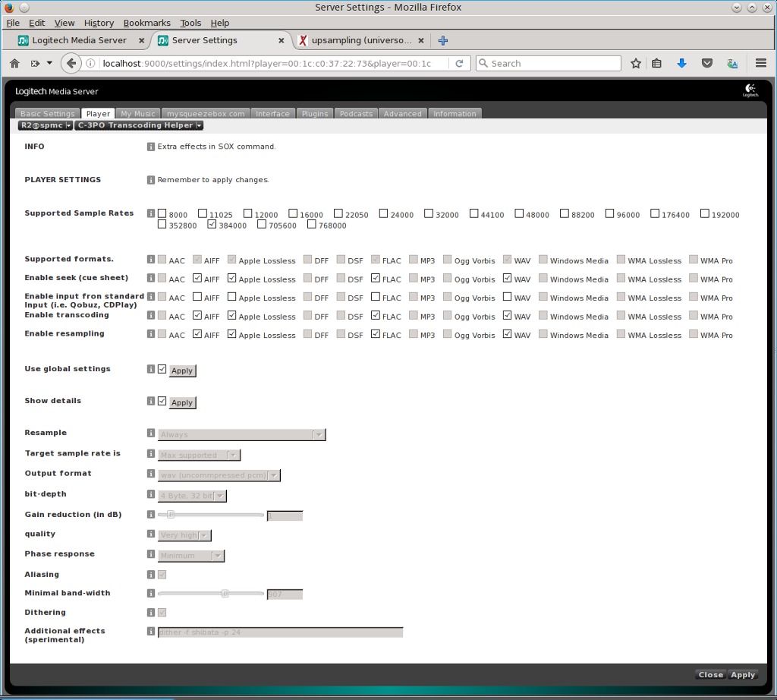Click the Home icon in Firefox toolbar
777x700 pixels.
click(x=15, y=64)
